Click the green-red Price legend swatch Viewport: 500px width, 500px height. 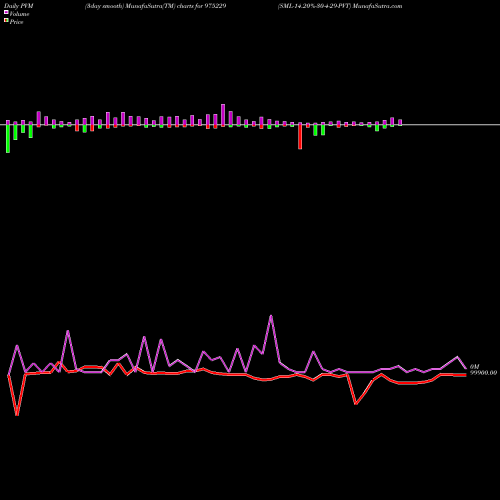[x=6, y=21]
